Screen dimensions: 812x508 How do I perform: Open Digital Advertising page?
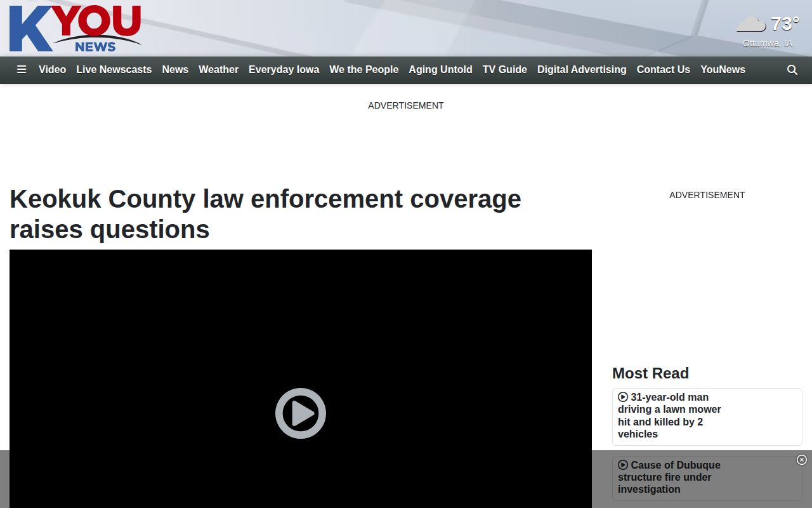point(582,70)
